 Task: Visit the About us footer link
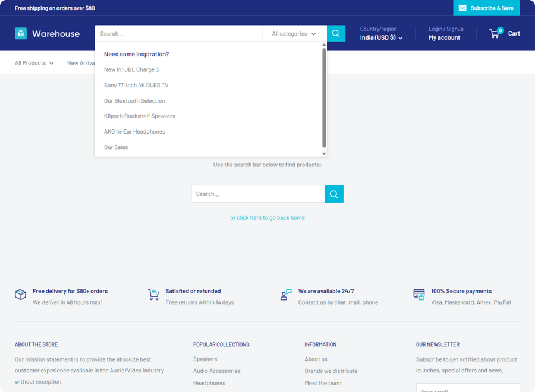(316, 359)
